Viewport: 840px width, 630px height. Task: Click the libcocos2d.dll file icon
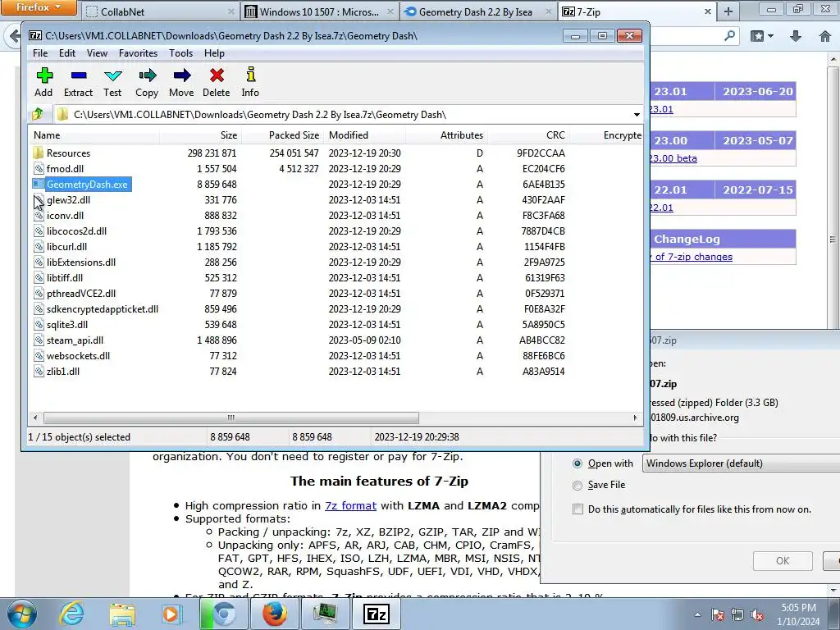tap(39, 231)
